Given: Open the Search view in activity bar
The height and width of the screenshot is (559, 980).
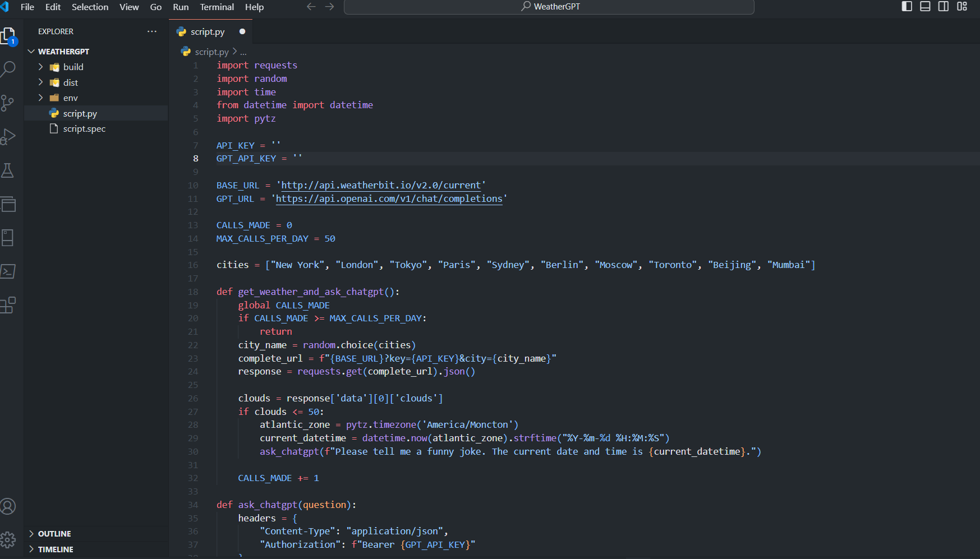Looking at the screenshot, I should click(8, 69).
